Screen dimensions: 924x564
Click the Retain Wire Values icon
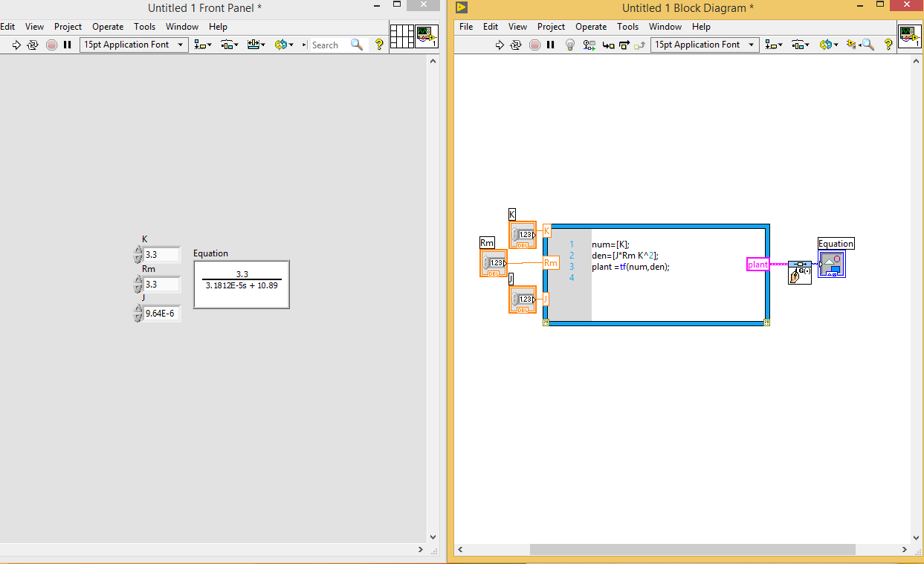click(589, 45)
